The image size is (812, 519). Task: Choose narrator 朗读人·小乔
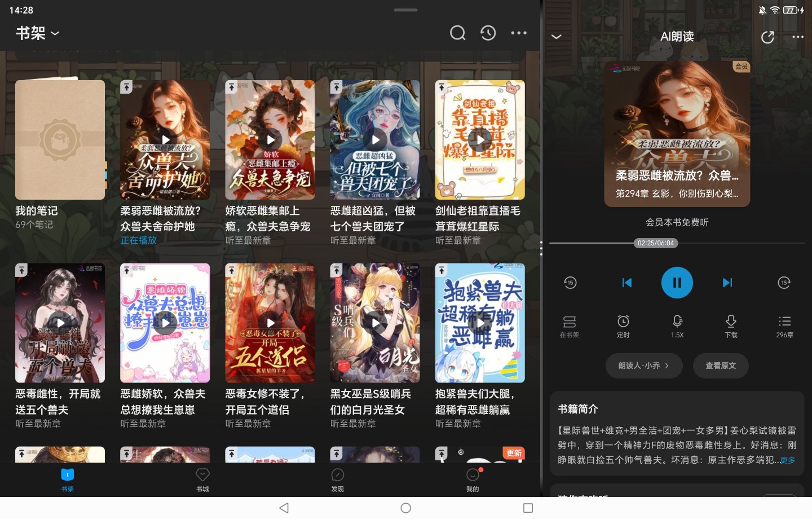[x=644, y=366]
